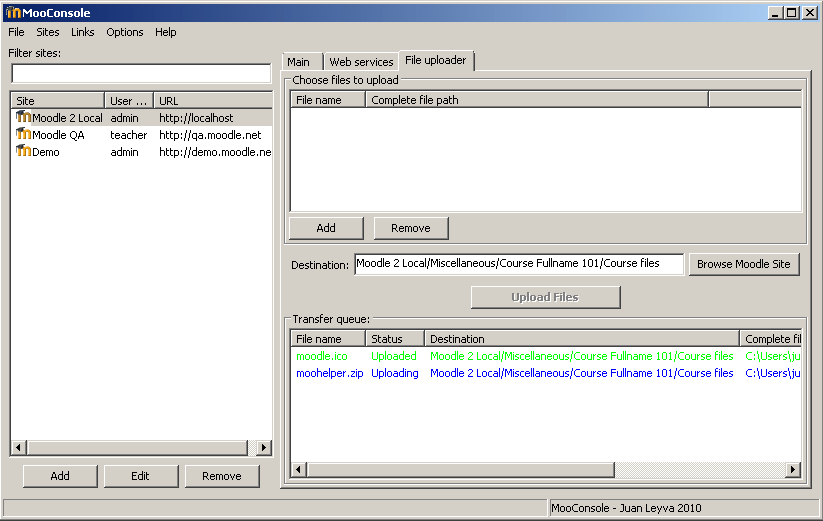Click File name header in upload list
The image size is (823, 521).
pos(328,100)
